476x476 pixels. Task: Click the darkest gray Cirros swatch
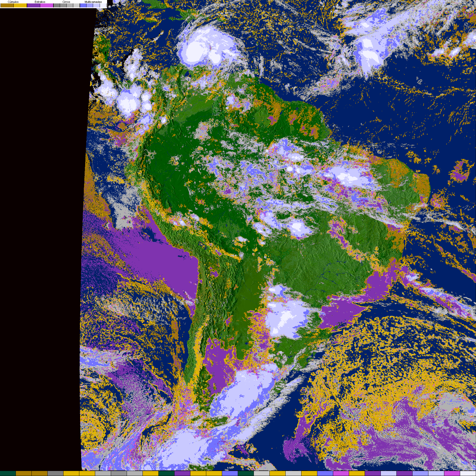pos(57,5)
